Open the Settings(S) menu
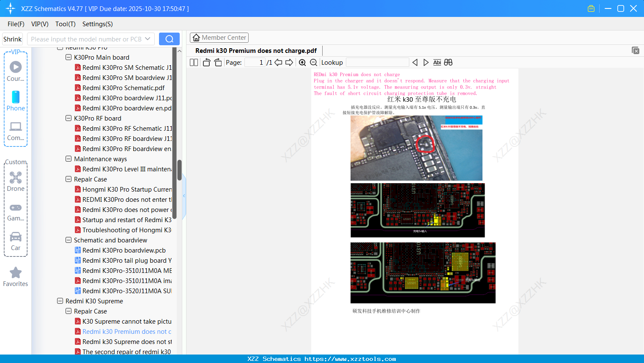644x363 pixels. pyautogui.click(x=98, y=24)
